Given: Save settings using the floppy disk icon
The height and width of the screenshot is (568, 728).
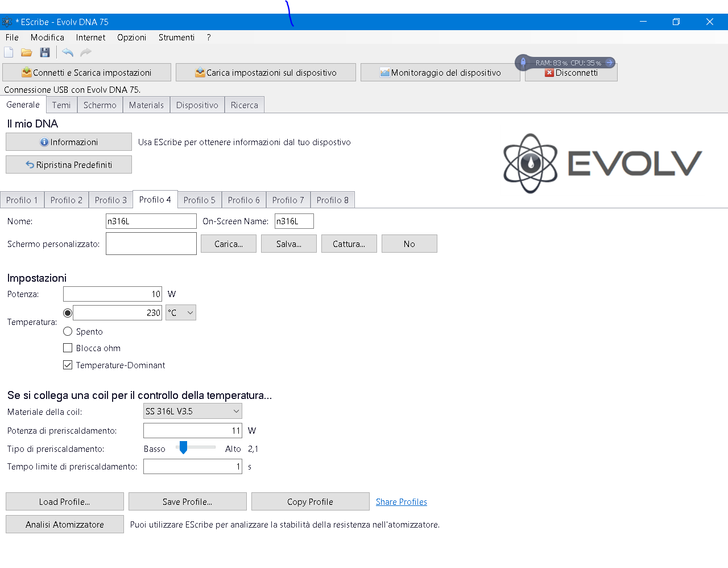Looking at the screenshot, I should tap(45, 52).
